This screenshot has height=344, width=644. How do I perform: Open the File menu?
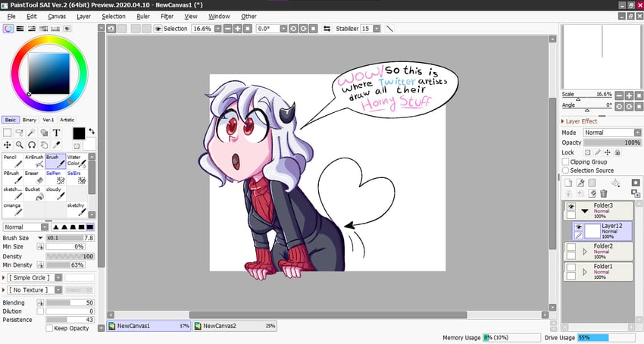[x=11, y=16]
